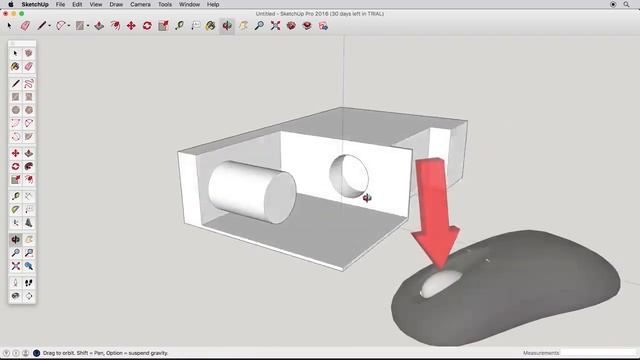Image resolution: width=640 pixels, height=360 pixels.
Task: Click the highlighted Orbit tool in top toolbar
Action: pos(227,26)
